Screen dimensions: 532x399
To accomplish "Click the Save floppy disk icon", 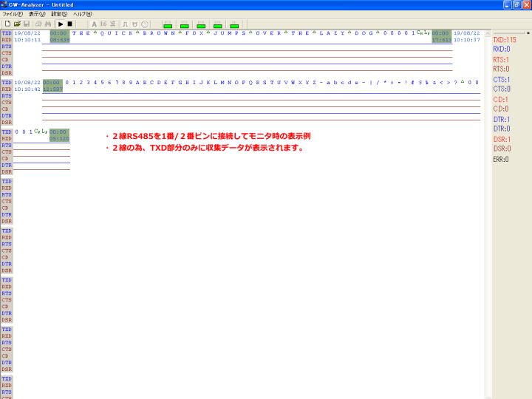I will click(x=27, y=24).
